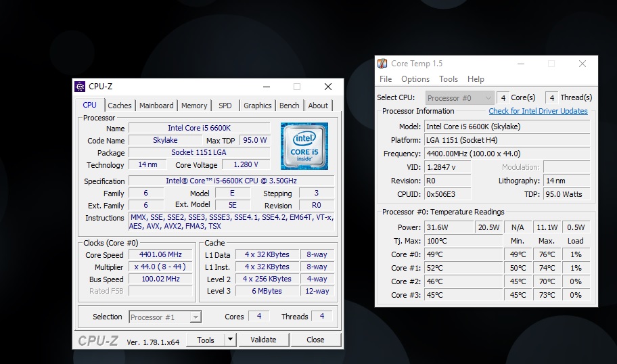Open the Tools menu in Core Temp
This screenshot has height=364, width=617.
point(449,79)
